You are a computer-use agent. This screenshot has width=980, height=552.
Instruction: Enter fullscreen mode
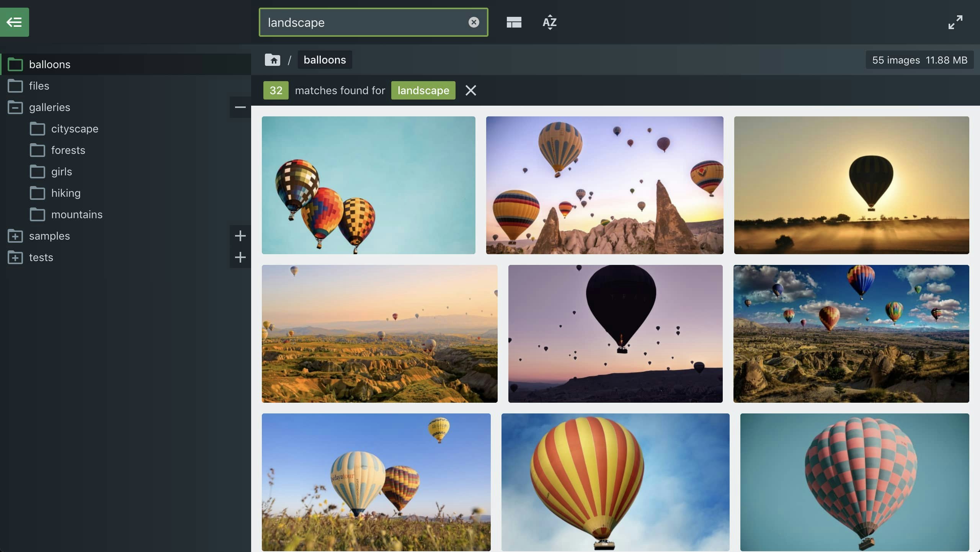(955, 22)
